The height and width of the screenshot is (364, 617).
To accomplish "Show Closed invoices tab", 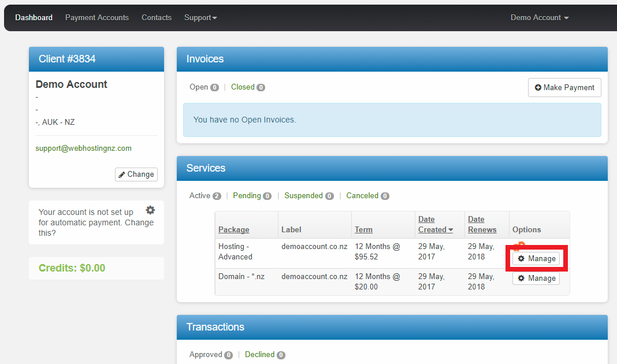I will 243,87.
